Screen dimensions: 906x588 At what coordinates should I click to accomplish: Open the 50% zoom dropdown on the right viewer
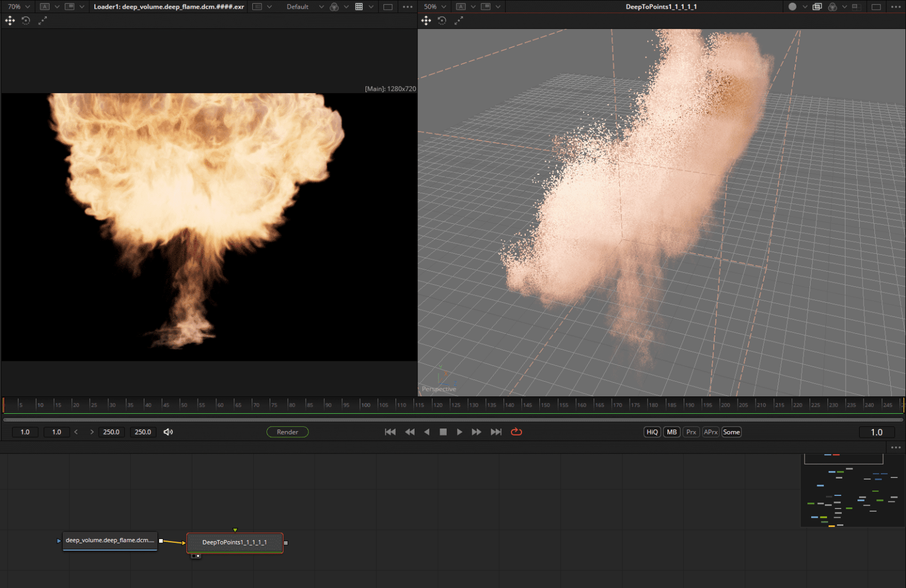pos(434,7)
